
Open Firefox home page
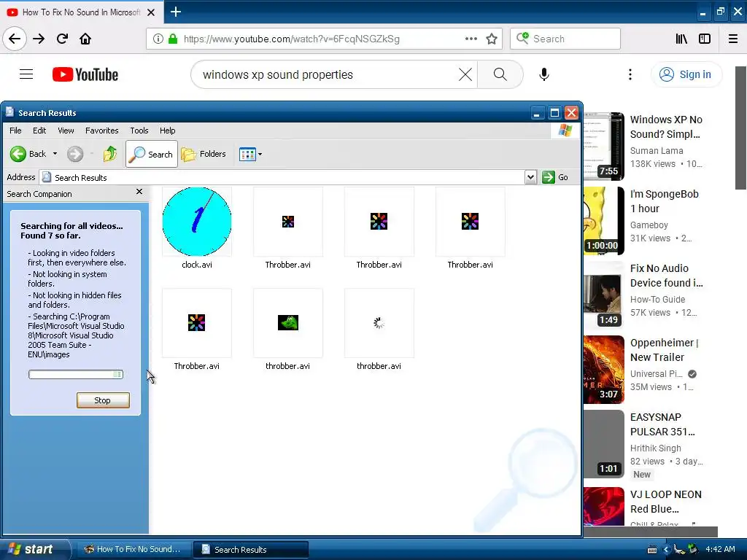[85, 39]
